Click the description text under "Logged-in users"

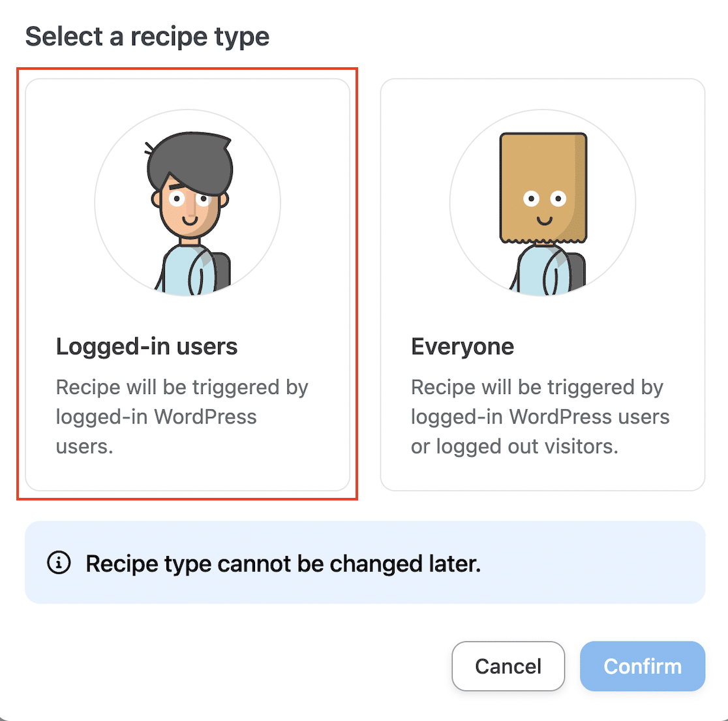182,416
